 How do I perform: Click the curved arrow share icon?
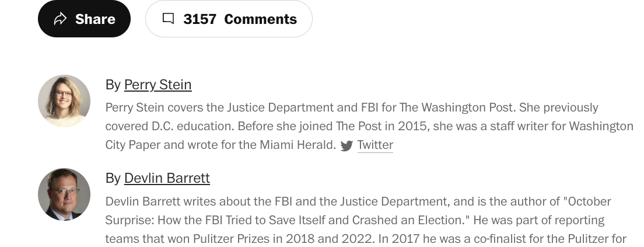click(x=61, y=19)
